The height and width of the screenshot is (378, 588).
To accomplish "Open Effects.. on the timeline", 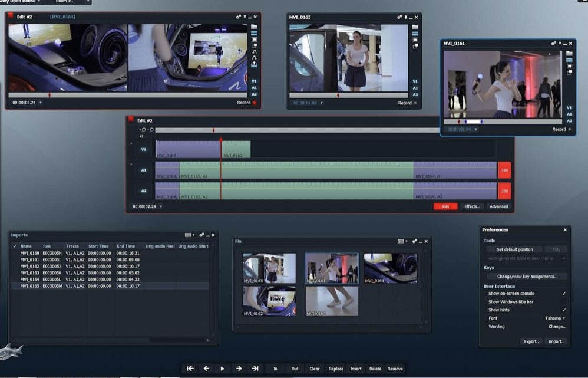I will coord(472,206).
